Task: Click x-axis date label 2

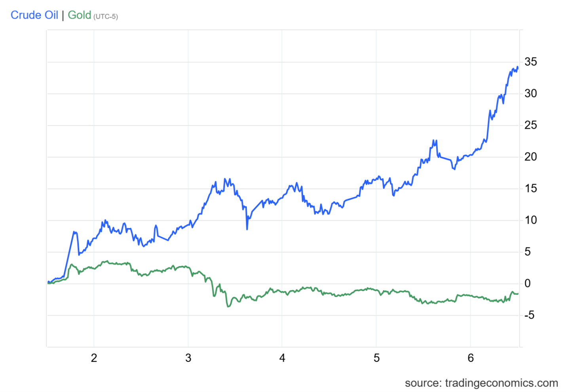Action: tap(94, 358)
